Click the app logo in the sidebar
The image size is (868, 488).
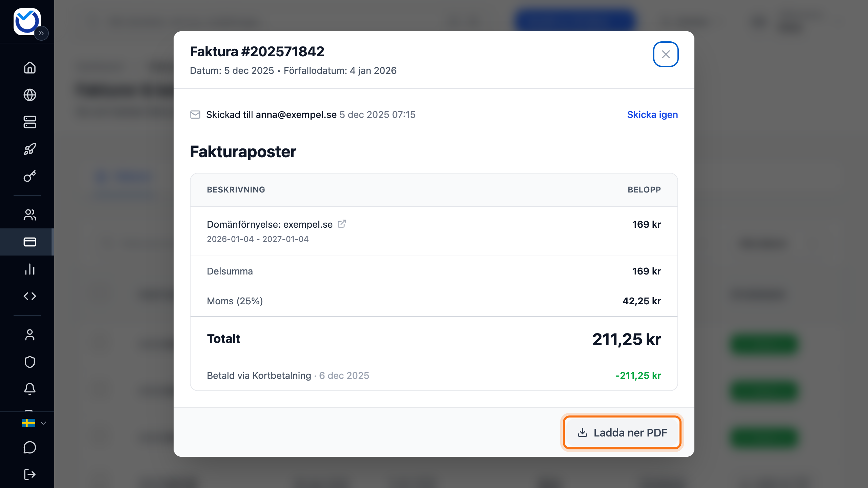pos(27,21)
